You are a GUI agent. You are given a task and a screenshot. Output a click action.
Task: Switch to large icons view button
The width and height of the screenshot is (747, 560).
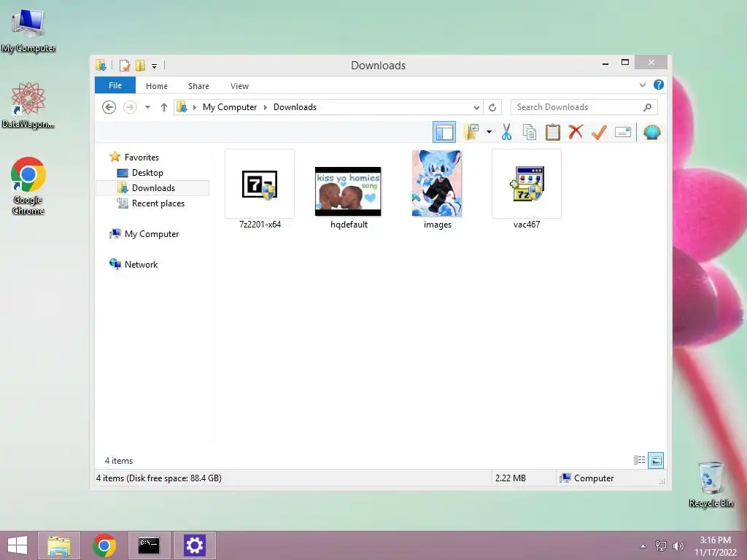tap(656, 460)
